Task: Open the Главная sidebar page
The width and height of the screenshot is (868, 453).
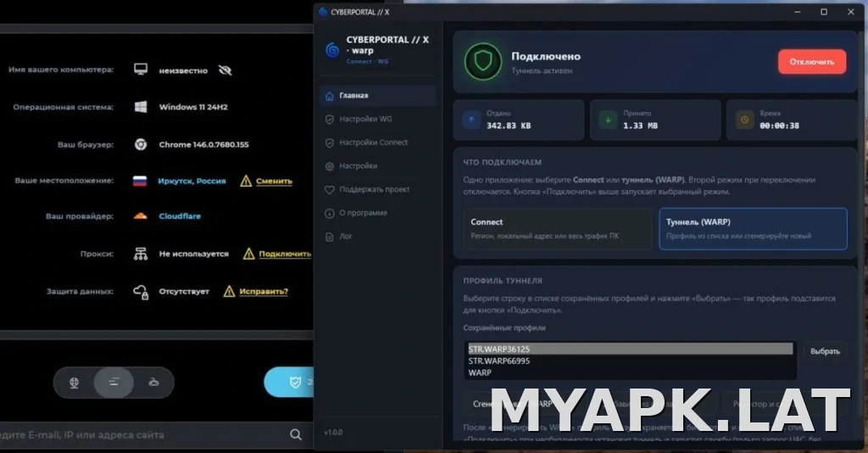Action: click(x=378, y=95)
